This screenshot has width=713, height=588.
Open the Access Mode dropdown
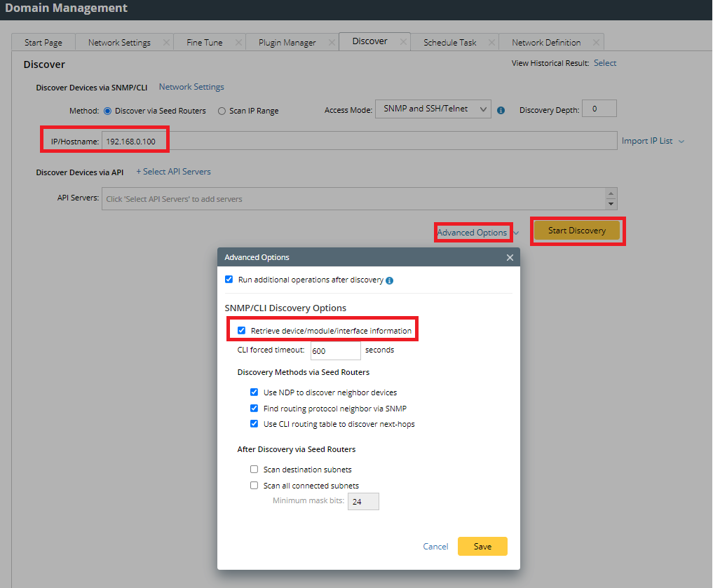tap(433, 109)
